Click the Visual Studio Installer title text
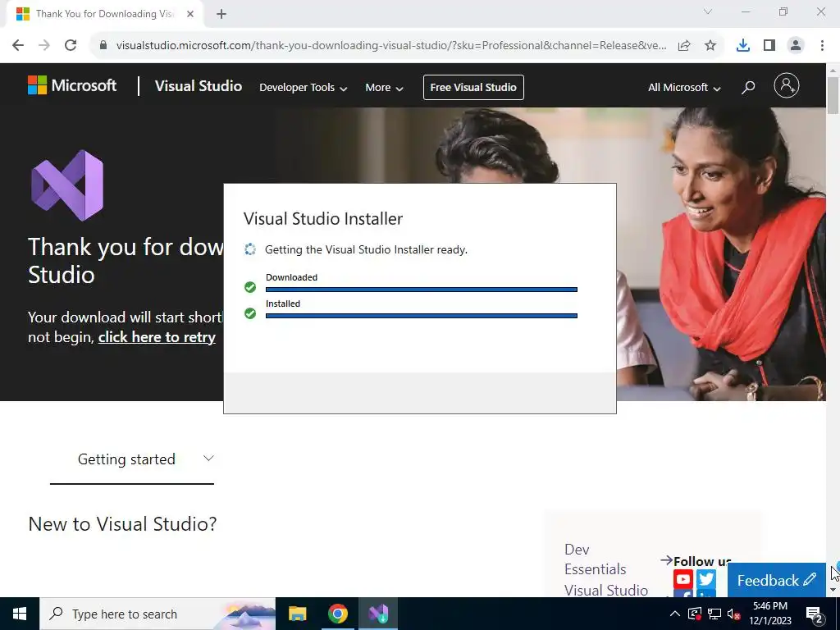Screen dimensions: 840x630 click(x=323, y=218)
